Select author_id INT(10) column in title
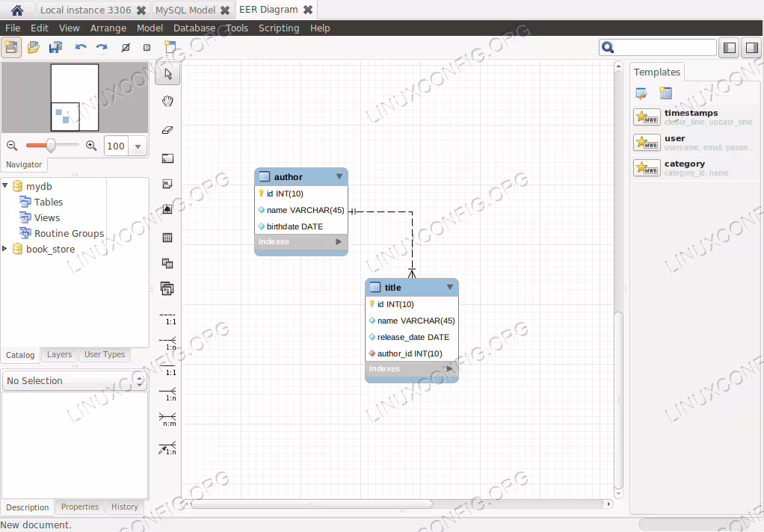 pyautogui.click(x=412, y=353)
